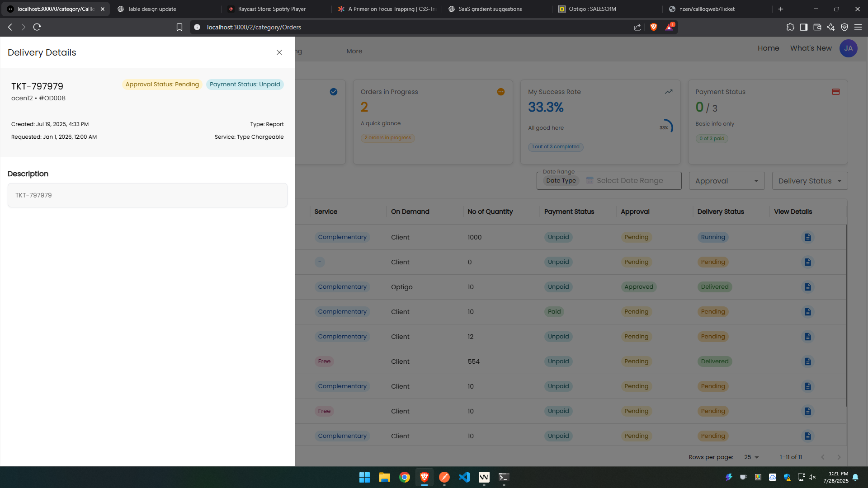Click the Select Date Range field
The image size is (868, 488).
[629, 181]
